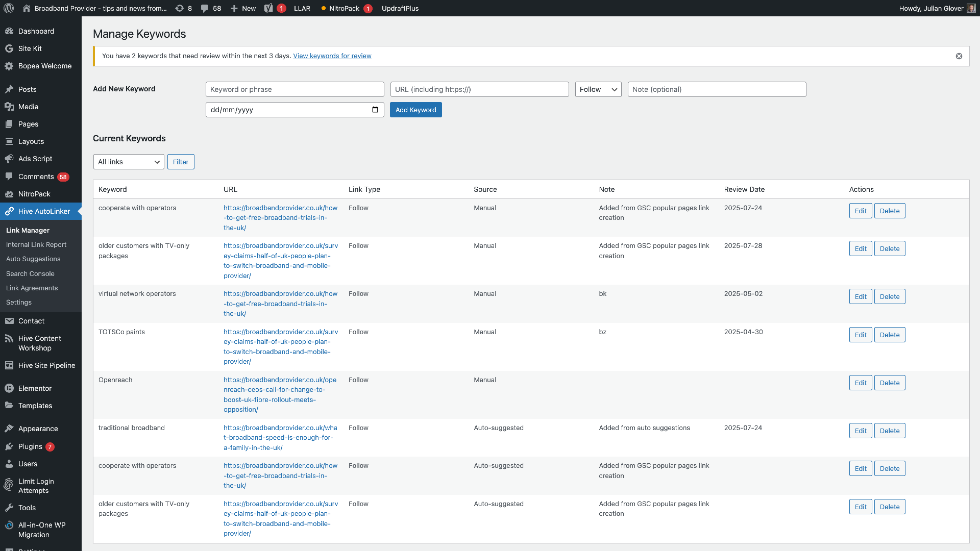Image resolution: width=980 pixels, height=551 pixels.
Task: Open the Follow link type dropdown
Action: pyautogui.click(x=598, y=89)
